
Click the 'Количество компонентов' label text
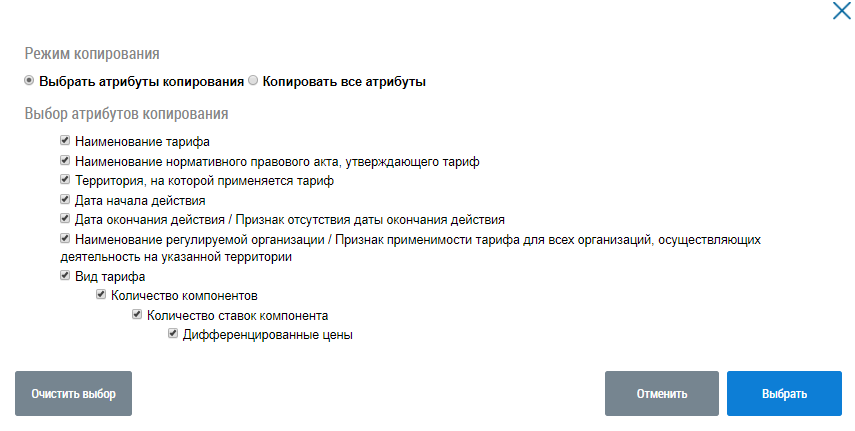(x=185, y=296)
